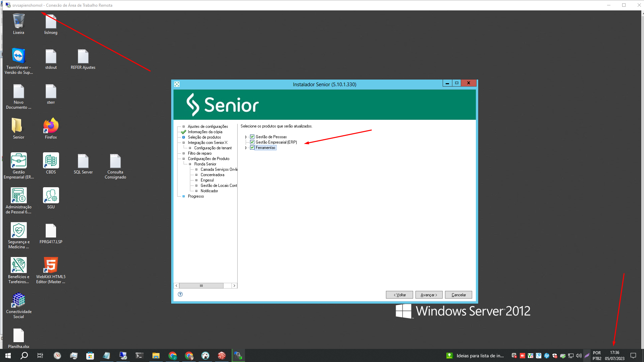
Task: Click the Cancelar button
Action: click(458, 295)
